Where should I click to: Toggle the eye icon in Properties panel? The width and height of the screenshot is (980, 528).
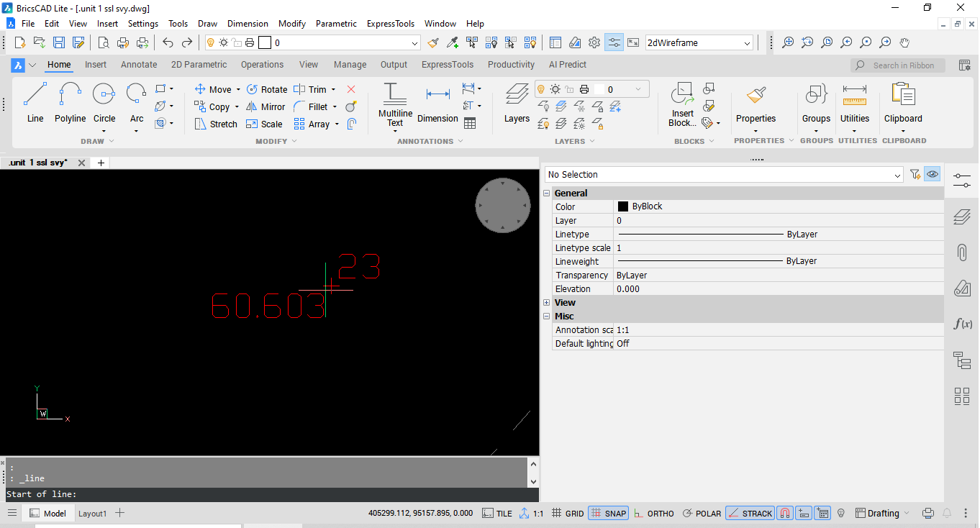coord(933,174)
